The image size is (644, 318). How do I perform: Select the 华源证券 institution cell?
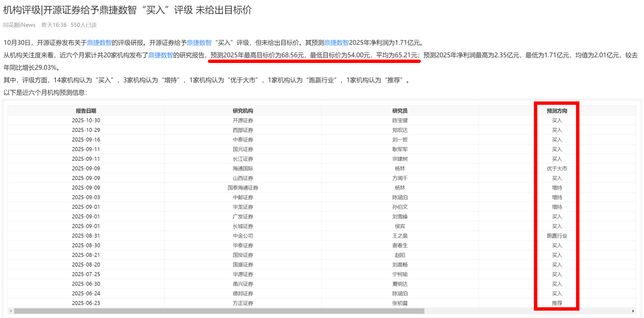tap(243, 274)
